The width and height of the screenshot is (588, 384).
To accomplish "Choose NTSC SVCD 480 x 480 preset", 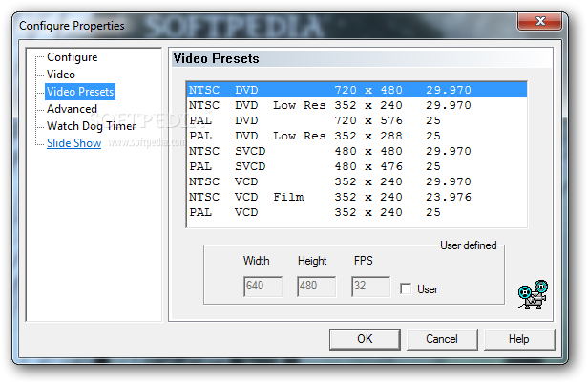I will (357, 151).
